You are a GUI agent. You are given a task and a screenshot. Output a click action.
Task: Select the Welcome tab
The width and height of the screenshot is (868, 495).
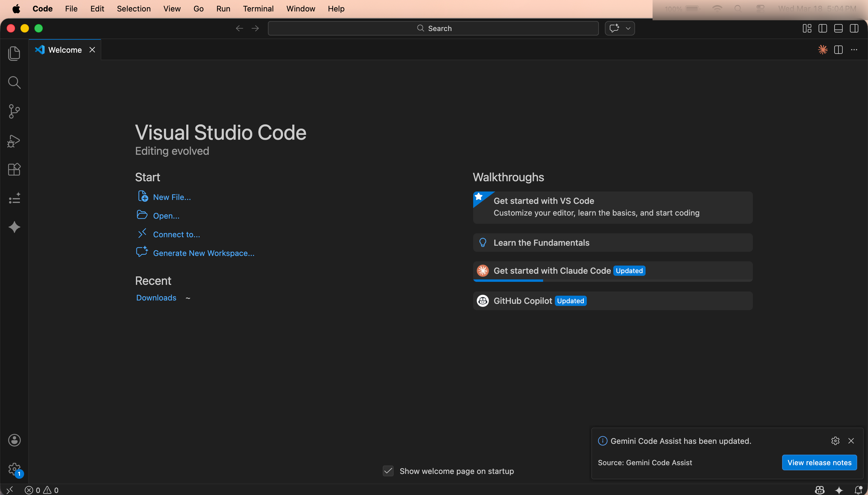click(65, 50)
